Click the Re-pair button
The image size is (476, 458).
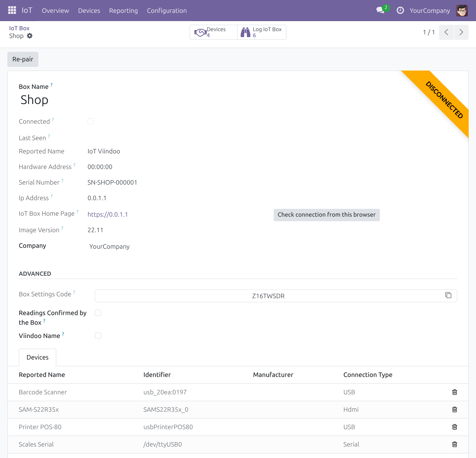click(23, 59)
